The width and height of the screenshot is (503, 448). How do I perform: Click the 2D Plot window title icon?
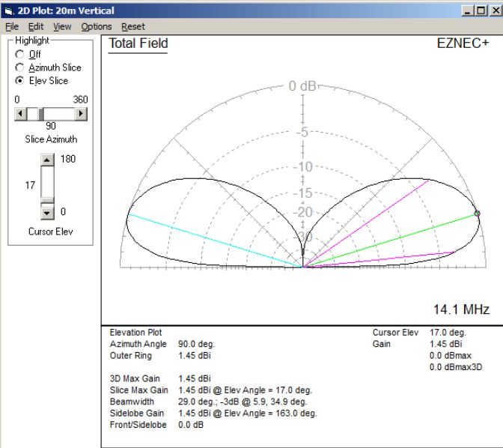(x=8, y=11)
